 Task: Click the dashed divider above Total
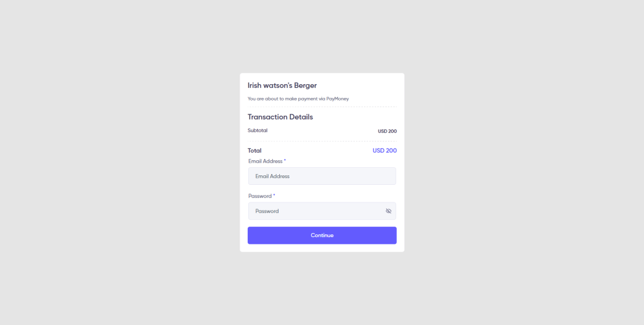coord(322,141)
